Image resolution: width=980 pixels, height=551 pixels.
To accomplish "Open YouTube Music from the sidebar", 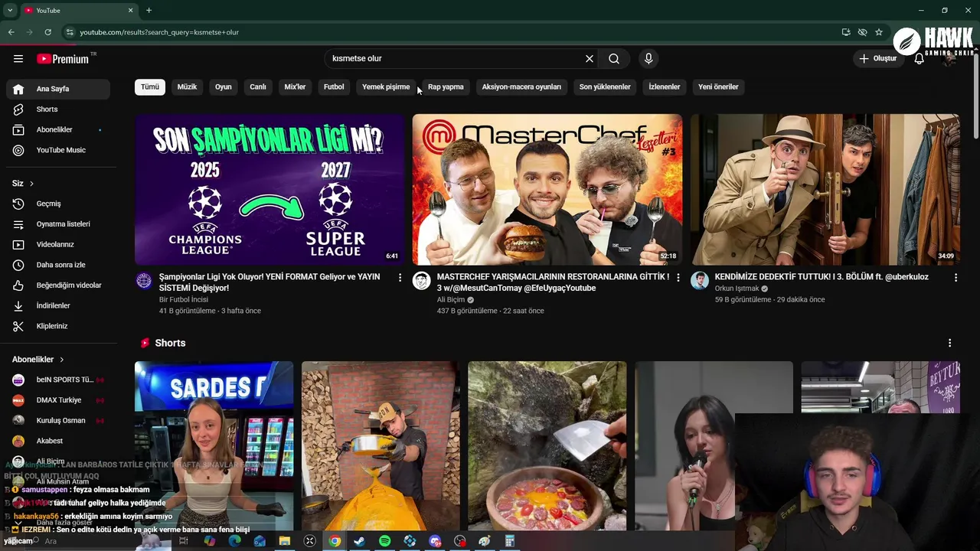I will tap(61, 150).
